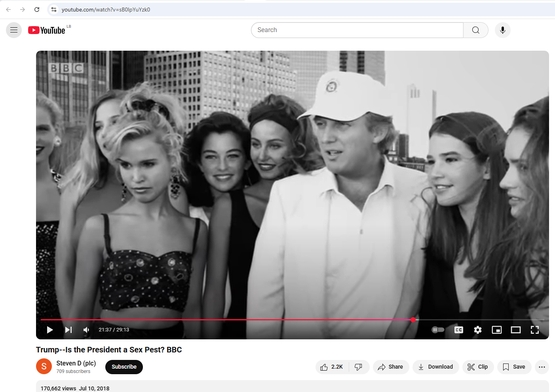Screen dimensions: 555x392
Task: Open the YouTube hamburger guide menu
Action: pyautogui.click(x=14, y=30)
